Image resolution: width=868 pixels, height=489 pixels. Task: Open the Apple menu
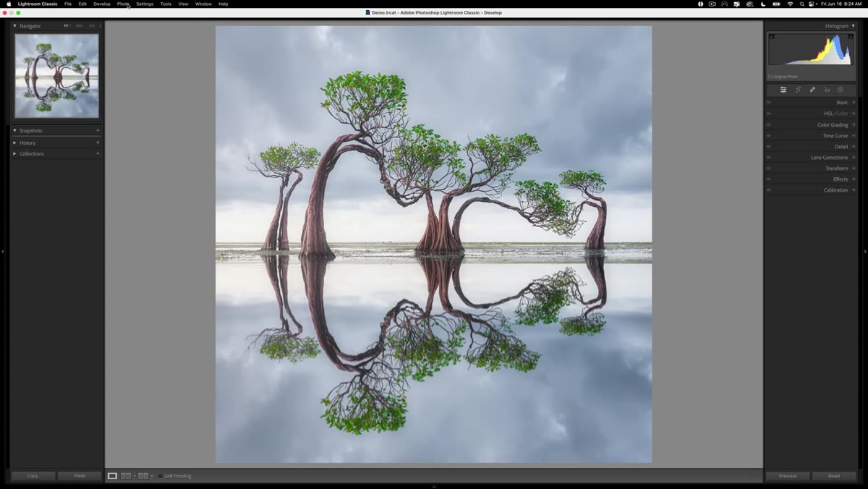click(9, 4)
